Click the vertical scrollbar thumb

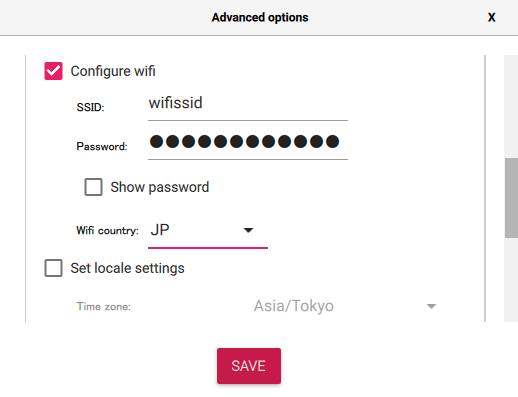coord(511,198)
